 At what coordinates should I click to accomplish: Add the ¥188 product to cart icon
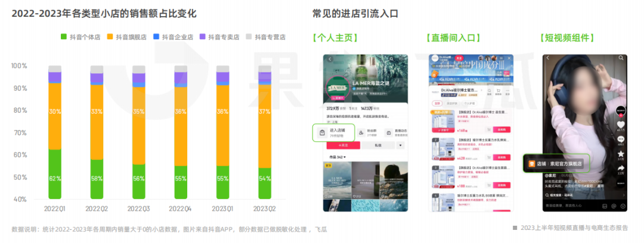(x=489, y=185)
